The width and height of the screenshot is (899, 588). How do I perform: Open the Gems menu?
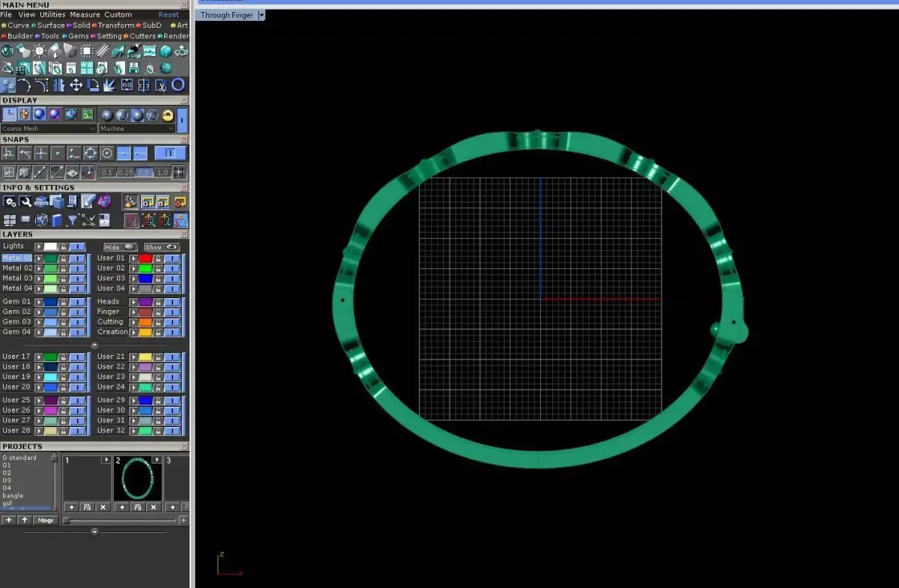tap(78, 36)
